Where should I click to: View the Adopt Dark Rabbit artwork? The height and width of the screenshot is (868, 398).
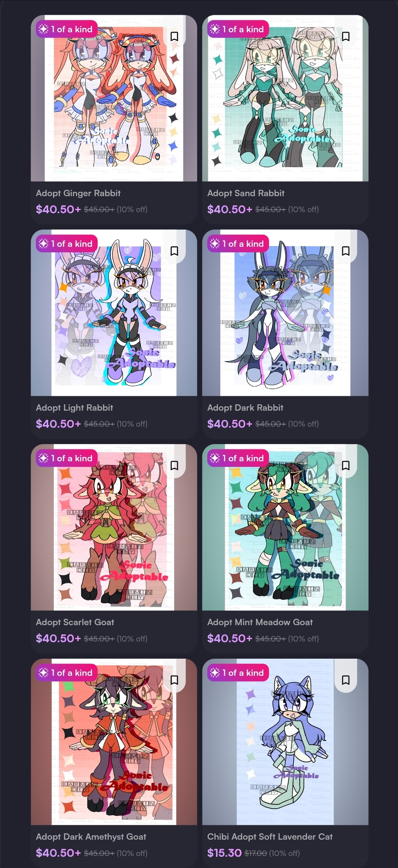point(285,313)
